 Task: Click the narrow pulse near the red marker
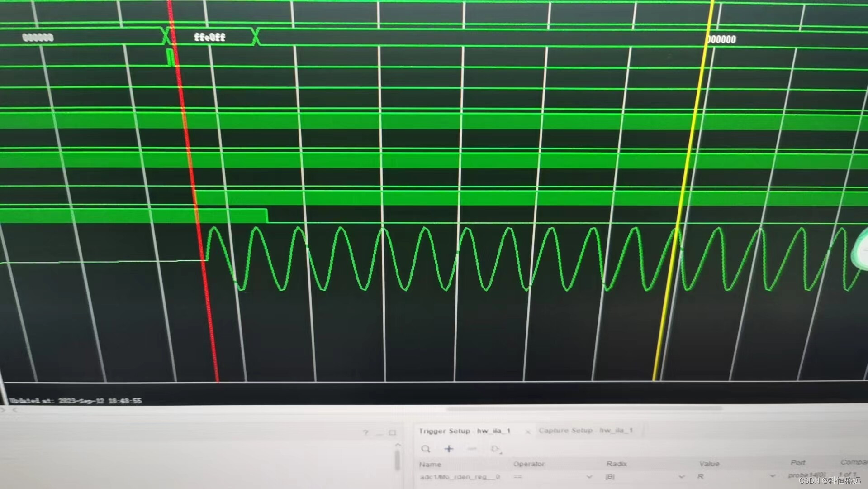170,58
